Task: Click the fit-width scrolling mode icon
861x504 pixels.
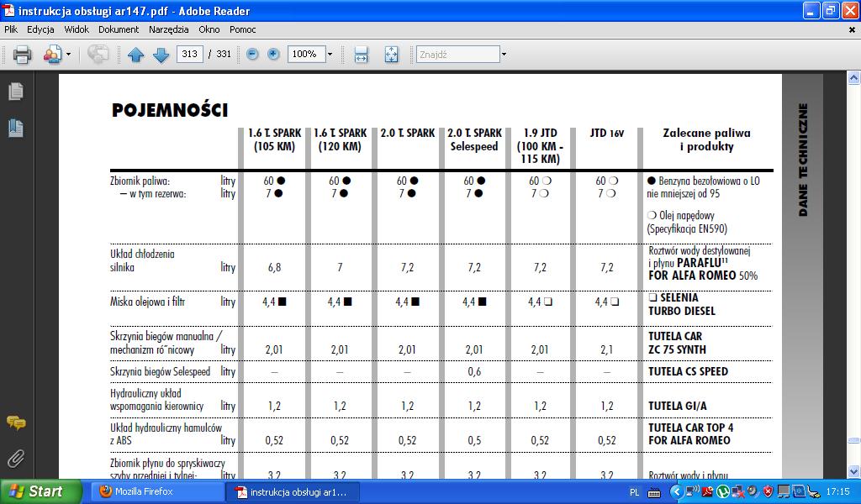Action: tap(361, 55)
